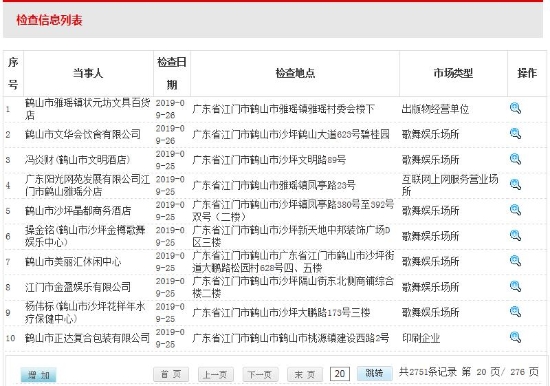View 江门市金盈娱乐有限公司 details via magnifier icon
Viewport: 550px width, 386px height.
pyautogui.click(x=515, y=286)
